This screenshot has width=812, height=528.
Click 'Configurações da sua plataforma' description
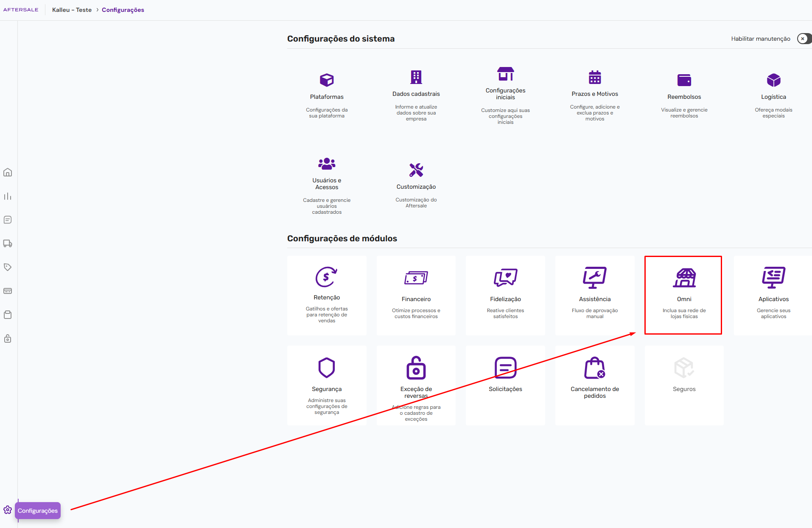(327, 113)
